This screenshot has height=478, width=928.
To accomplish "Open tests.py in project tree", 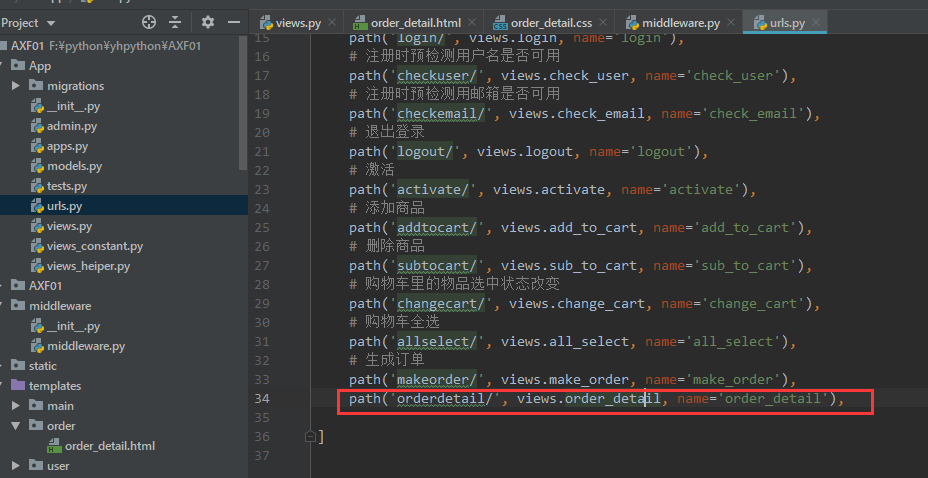I will tap(67, 186).
